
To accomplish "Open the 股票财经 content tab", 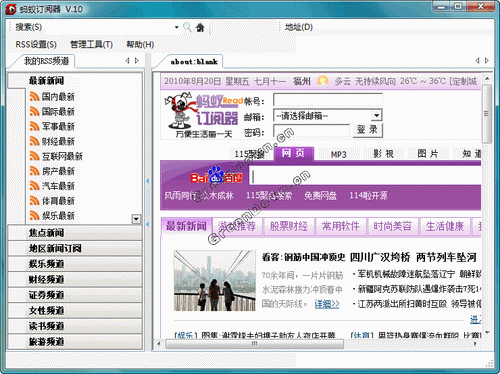I will coord(289,227).
